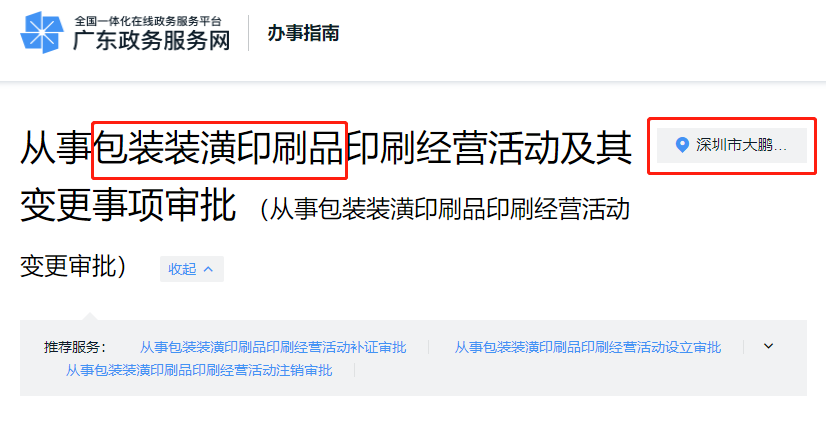
Task: Click the up chevron beside 收起
Action: click(x=208, y=269)
